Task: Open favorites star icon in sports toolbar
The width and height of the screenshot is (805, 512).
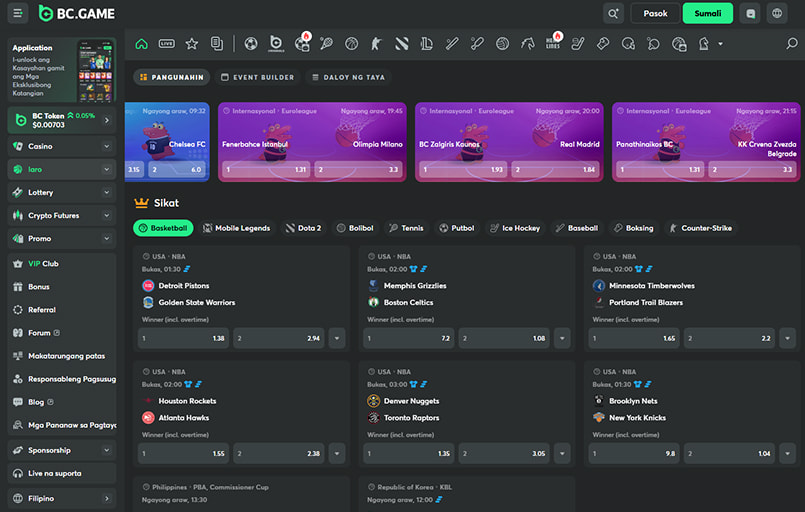Action: (x=191, y=44)
